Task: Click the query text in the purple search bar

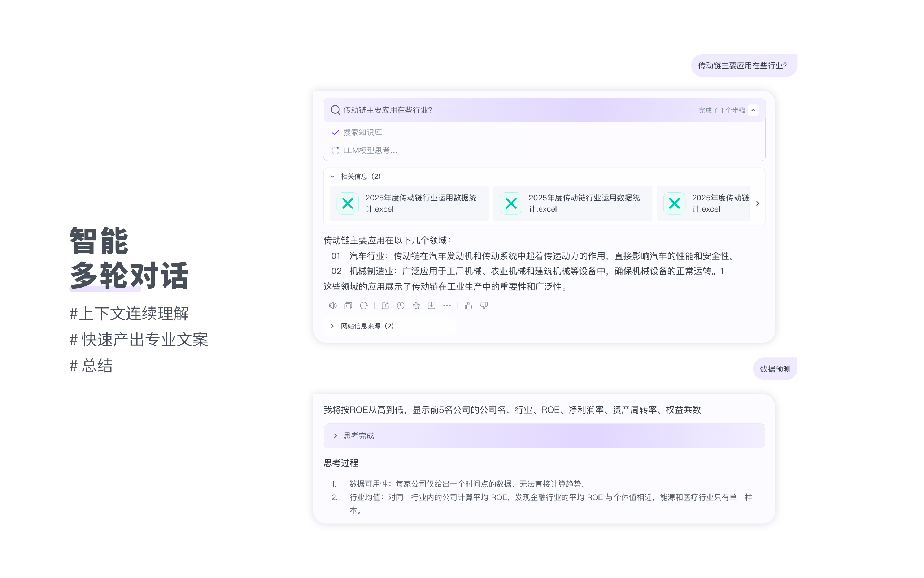Action: tap(388, 110)
